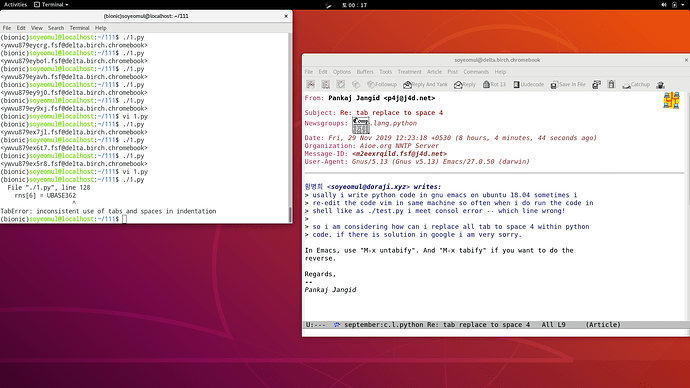Click the first Gnus toolbar icon
The height and width of the screenshot is (388, 690).
[311, 84]
